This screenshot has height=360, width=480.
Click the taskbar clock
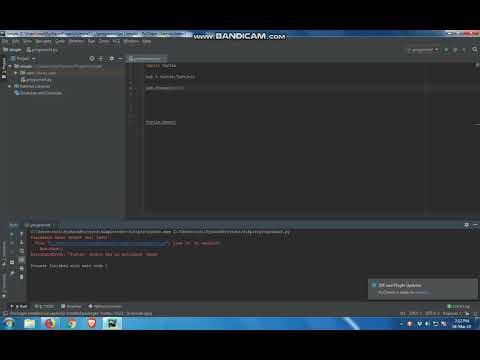(462, 323)
